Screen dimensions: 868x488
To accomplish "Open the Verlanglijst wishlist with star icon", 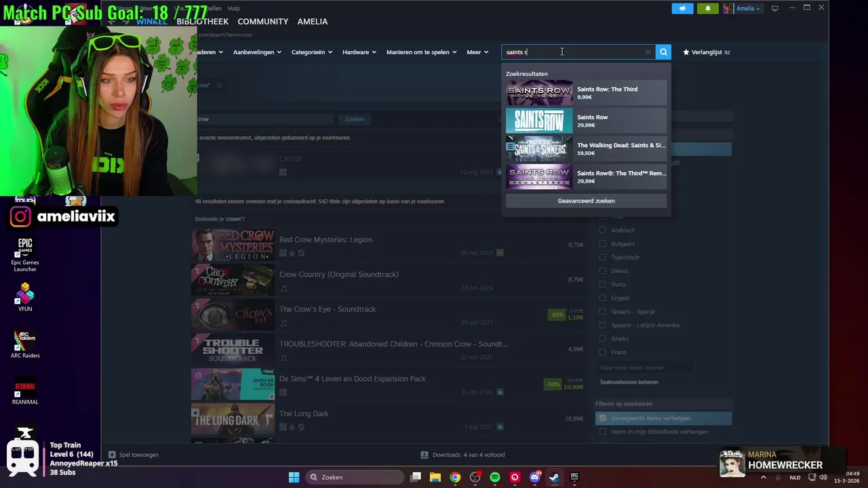I will tap(706, 52).
